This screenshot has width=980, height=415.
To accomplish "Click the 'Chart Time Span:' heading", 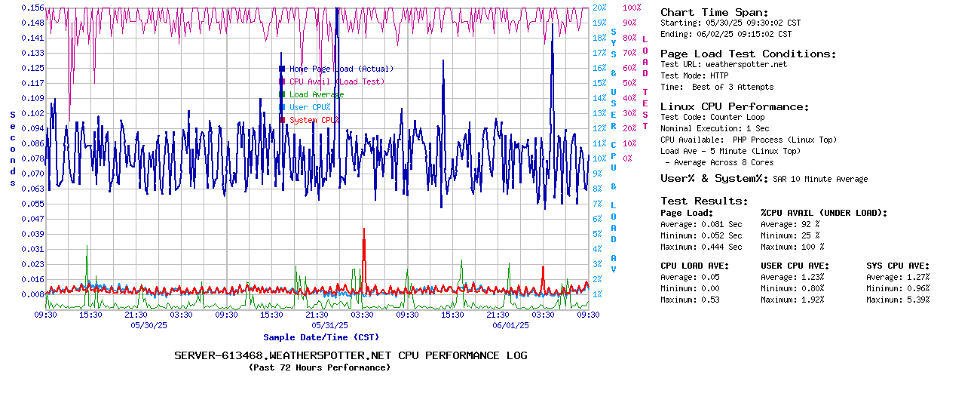I will pos(714,12).
